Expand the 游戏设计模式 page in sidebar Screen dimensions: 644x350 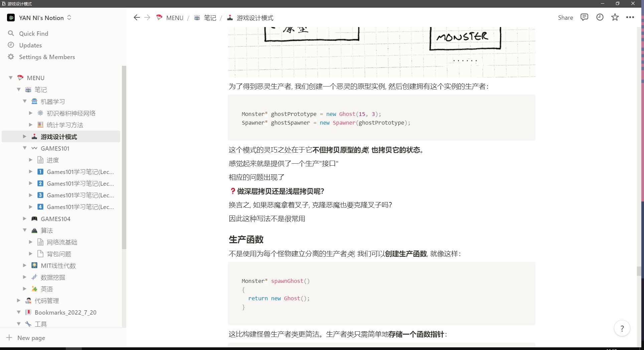24,136
